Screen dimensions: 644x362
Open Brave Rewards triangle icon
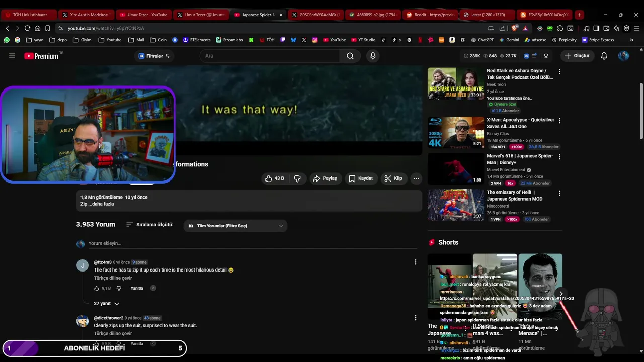point(525,28)
